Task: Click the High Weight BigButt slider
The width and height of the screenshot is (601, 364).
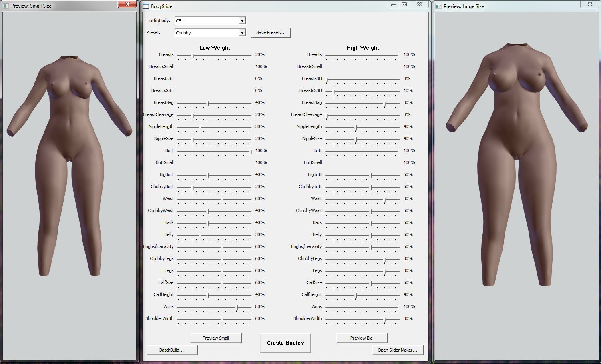Action: click(x=362, y=176)
